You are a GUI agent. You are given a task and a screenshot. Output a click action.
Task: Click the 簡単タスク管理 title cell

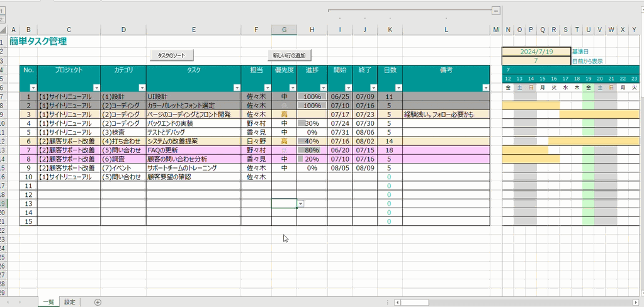(x=38, y=41)
